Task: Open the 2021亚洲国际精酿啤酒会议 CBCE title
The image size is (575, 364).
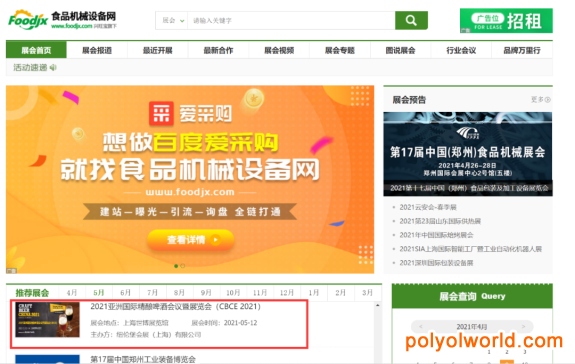Action: 175,306
